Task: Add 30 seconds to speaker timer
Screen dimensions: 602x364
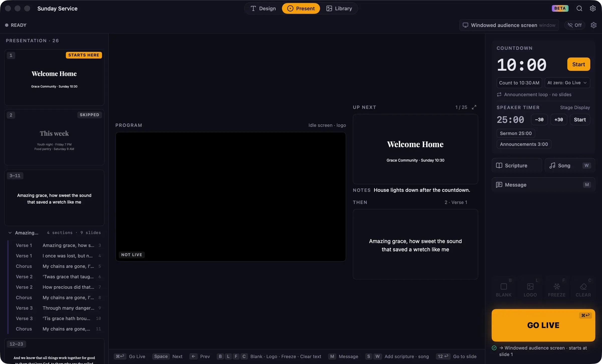Action: [559, 120]
